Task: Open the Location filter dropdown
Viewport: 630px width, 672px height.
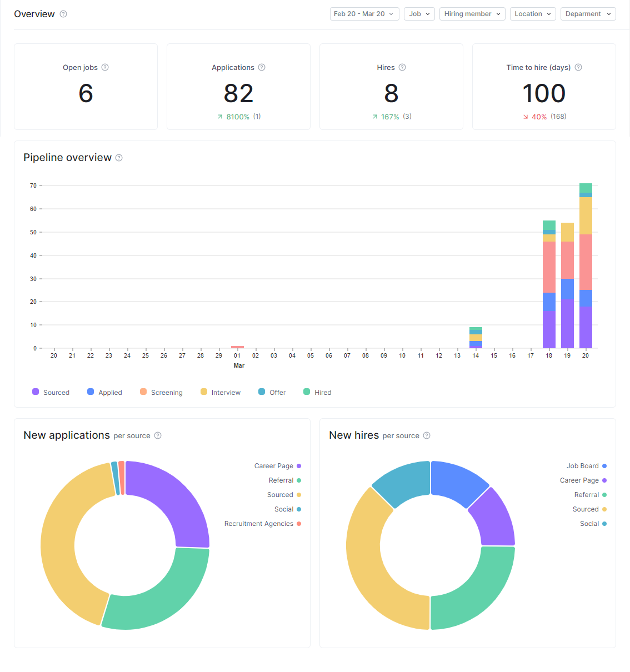Action: tap(532, 14)
